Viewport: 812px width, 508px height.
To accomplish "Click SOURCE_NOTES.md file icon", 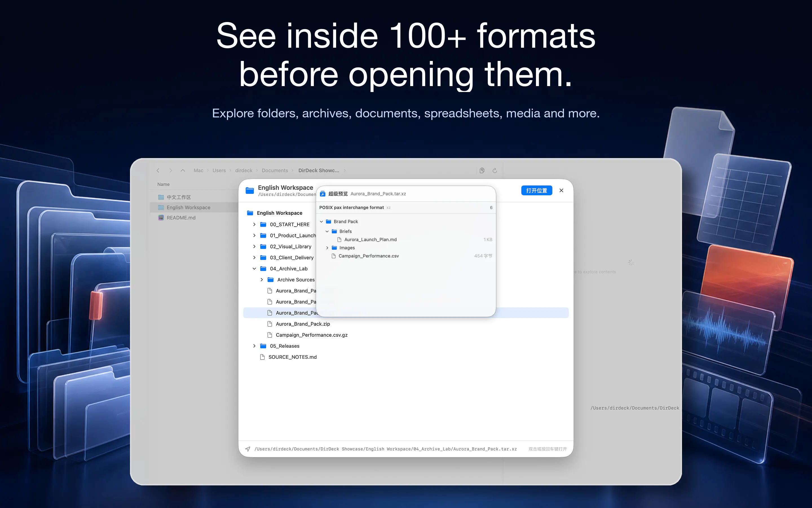I will tap(262, 357).
